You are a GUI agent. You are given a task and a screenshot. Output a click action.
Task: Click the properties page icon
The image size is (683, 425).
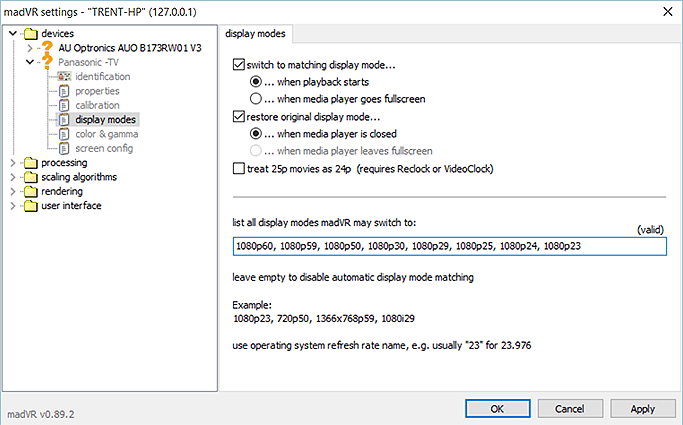pos(64,91)
